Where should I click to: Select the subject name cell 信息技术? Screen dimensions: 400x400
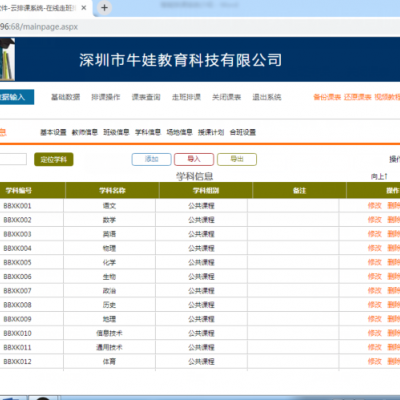(x=109, y=333)
